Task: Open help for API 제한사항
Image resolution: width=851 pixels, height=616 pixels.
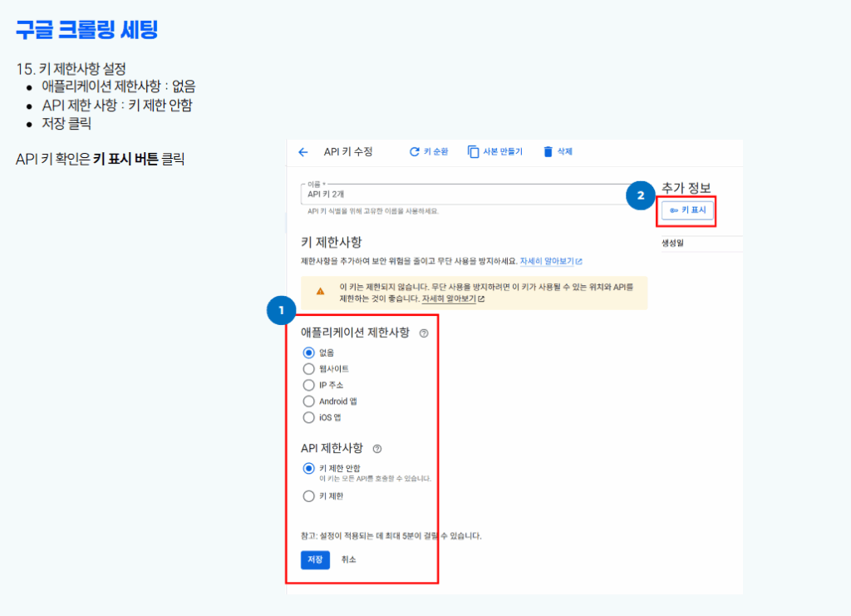Action: click(x=377, y=449)
